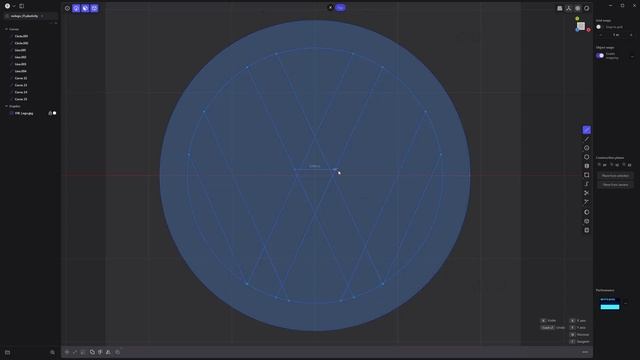Image resolution: width=640 pixels, height=360 pixels.
Task: Toggle the Enable snapping switch
Action: pos(600,56)
